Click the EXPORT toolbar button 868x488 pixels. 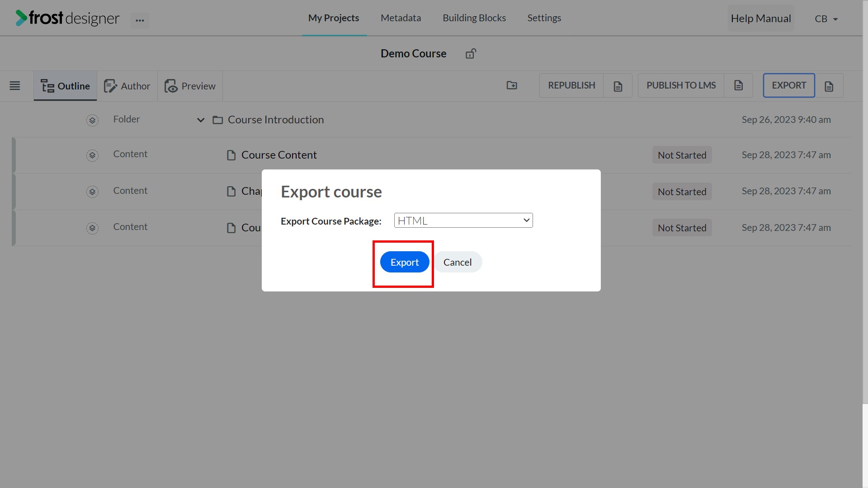pos(789,85)
